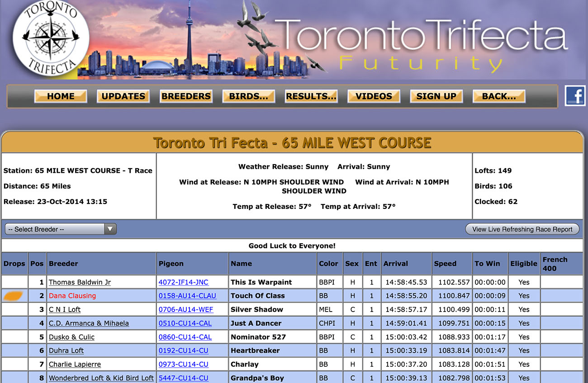Open pigeon 0860-CU14-CAL link

point(185,337)
